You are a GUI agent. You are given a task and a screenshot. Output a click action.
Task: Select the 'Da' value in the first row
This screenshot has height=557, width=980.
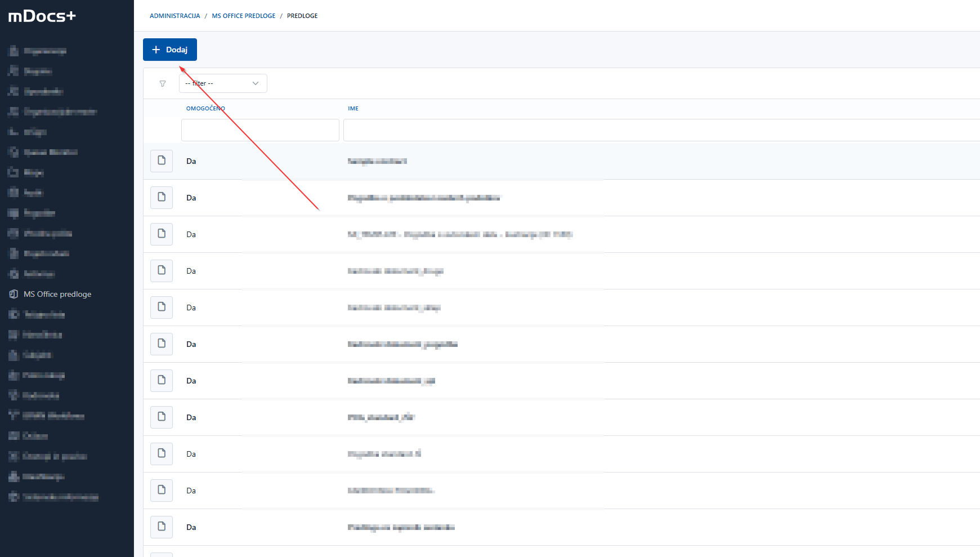pos(191,161)
